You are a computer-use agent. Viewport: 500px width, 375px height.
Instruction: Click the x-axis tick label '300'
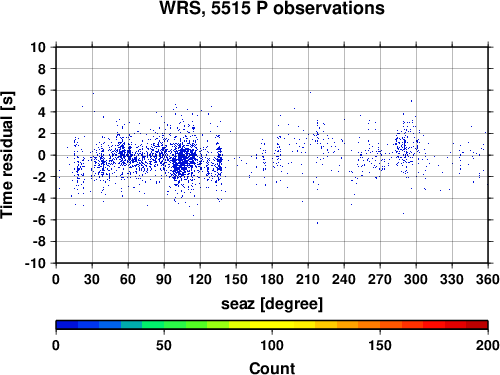[x=416, y=279]
